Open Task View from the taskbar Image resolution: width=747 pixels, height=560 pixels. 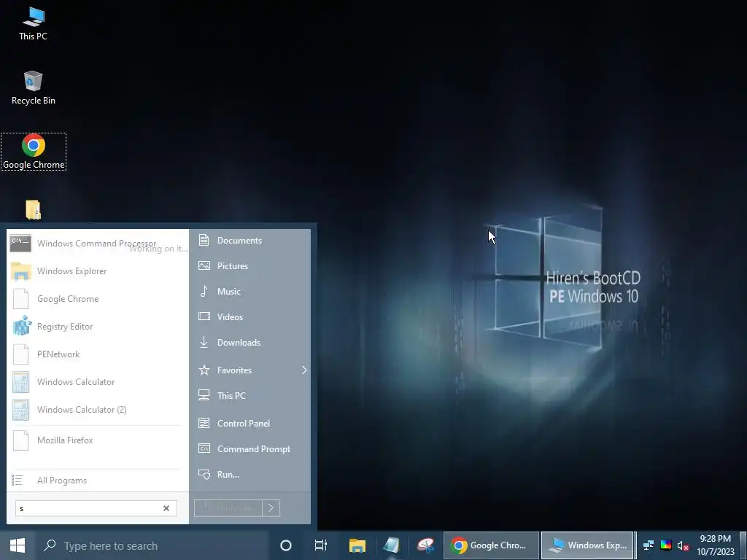[x=321, y=545]
